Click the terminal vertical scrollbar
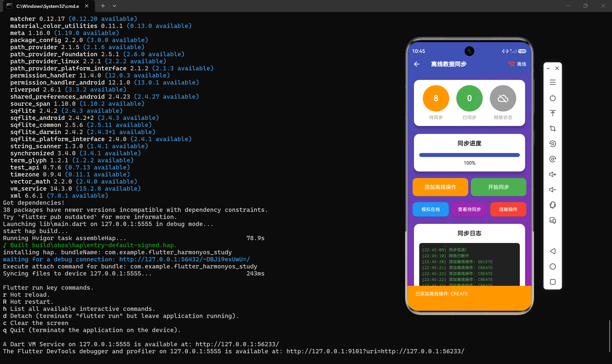This screenshot has width=612, height=364. (610, 336)
